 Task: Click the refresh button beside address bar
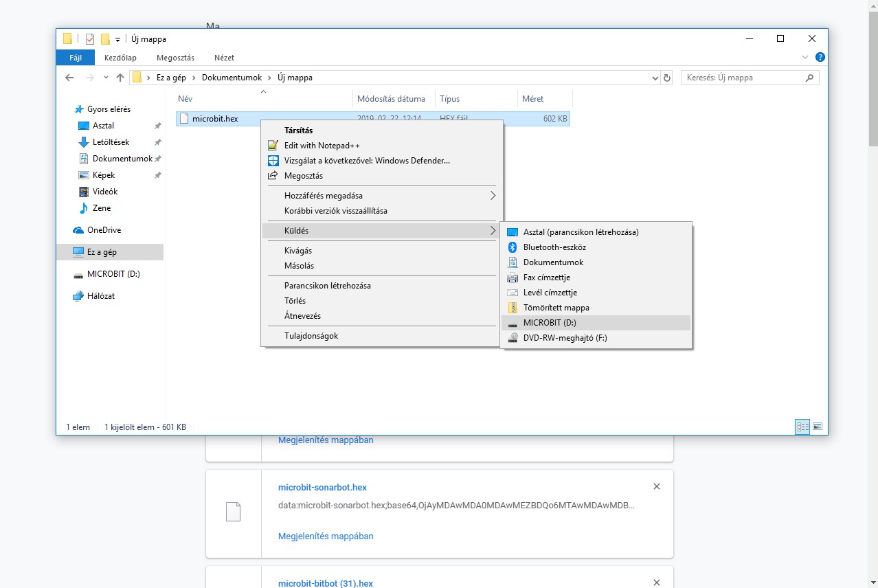tap(666, 78)
